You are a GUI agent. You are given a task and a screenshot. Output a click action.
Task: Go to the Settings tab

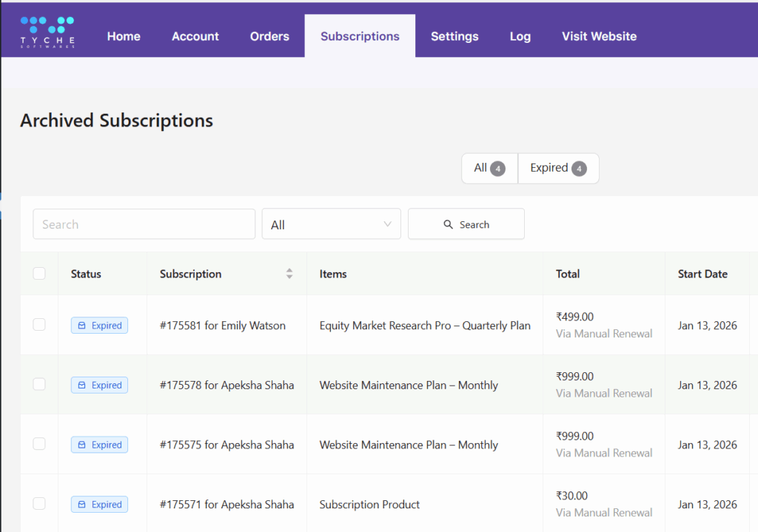click(455, 36)
